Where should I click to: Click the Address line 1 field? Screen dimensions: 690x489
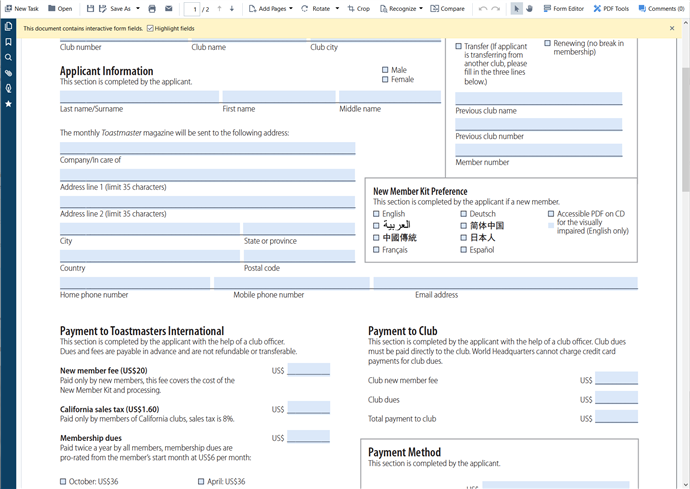click(207, 175)
